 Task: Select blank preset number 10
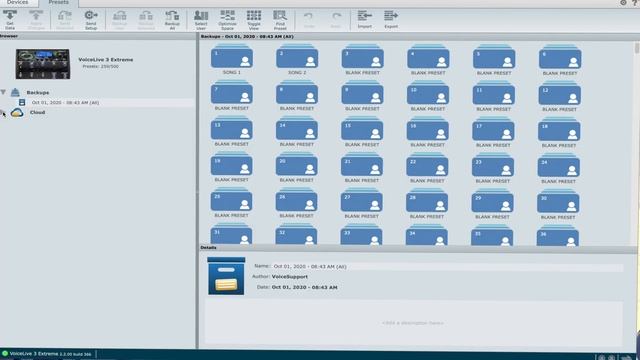click(428, 96)
